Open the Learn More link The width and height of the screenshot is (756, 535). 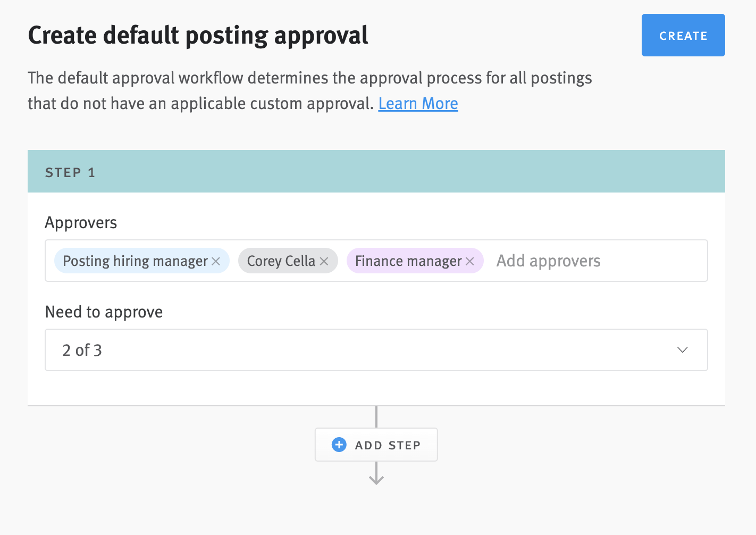pyautogui.click(x=418, y=103)
